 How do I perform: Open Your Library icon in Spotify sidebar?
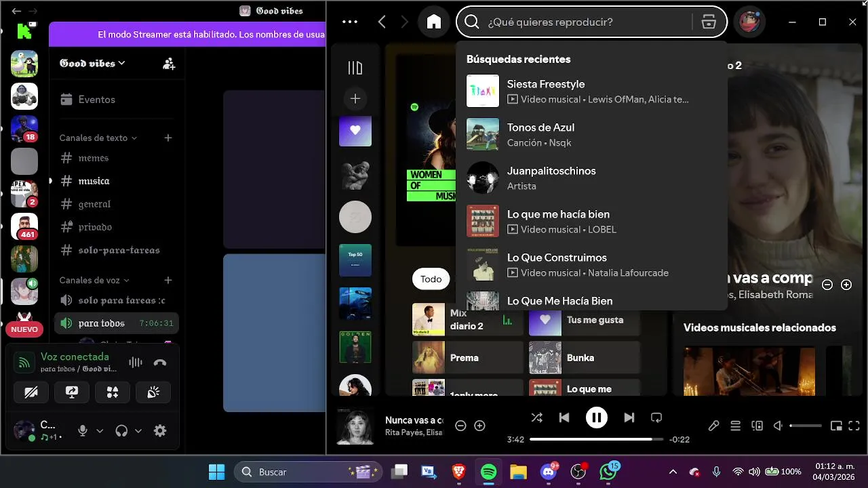tap(355, 68)
